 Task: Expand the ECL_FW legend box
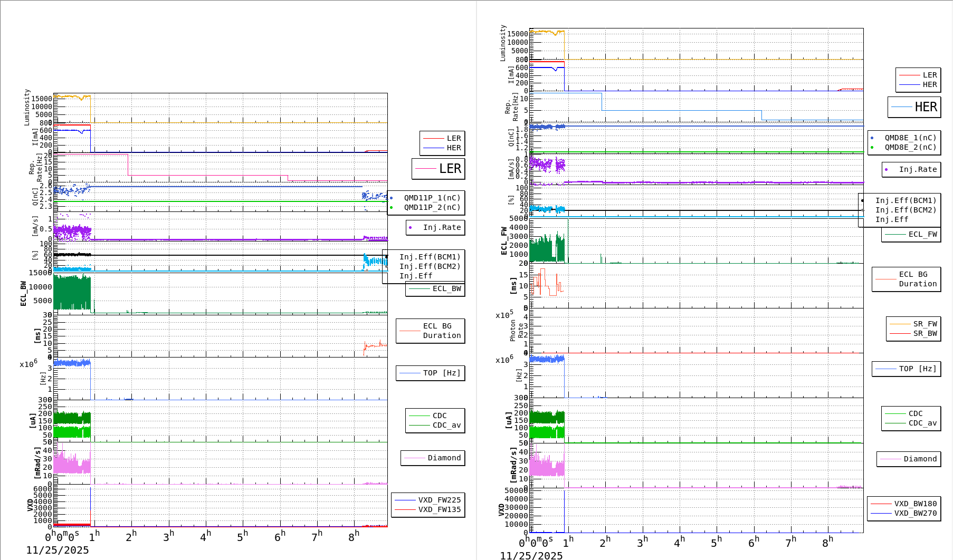[911, 234]
